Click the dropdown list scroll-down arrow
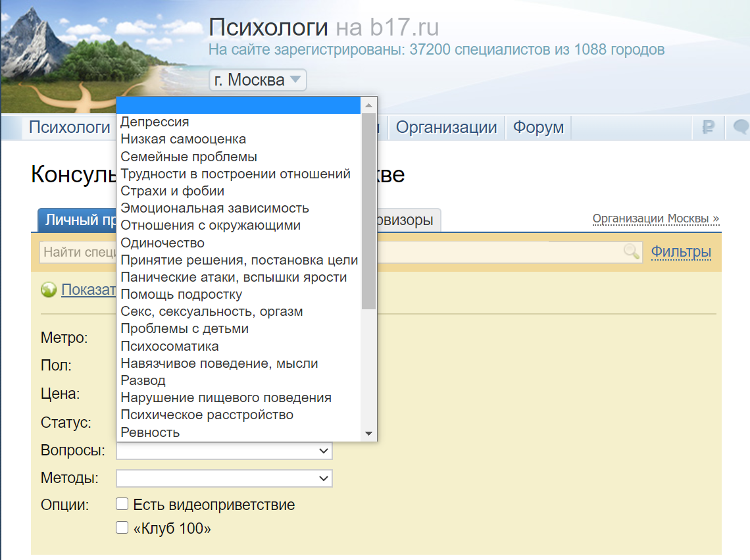 pyautogui.click(x=368, y=434)
